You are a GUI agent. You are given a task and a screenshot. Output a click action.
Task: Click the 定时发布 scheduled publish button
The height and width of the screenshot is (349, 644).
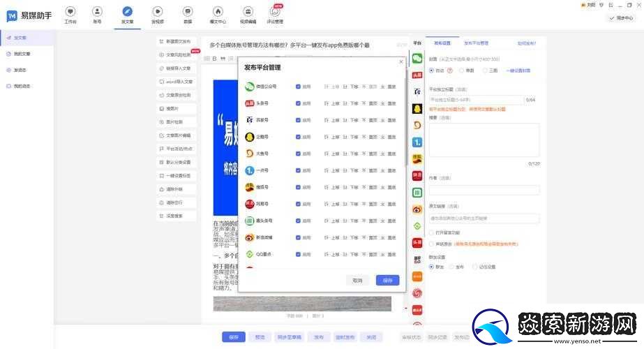coord(345,337)
